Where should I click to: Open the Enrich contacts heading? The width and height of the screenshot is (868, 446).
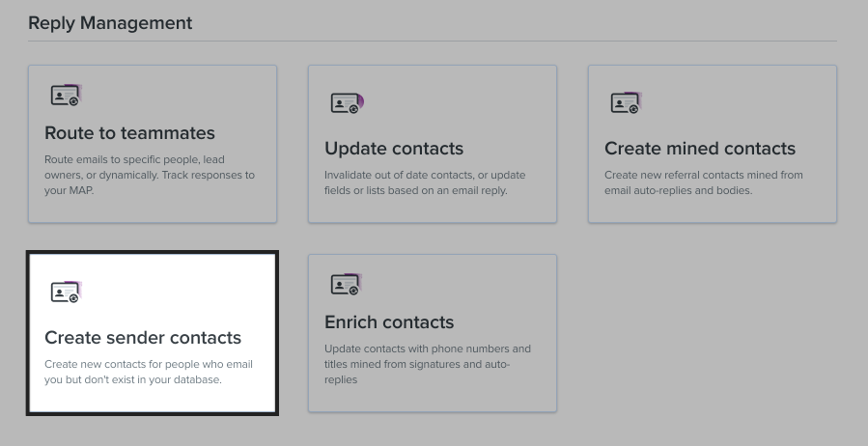tap(389, 322)
